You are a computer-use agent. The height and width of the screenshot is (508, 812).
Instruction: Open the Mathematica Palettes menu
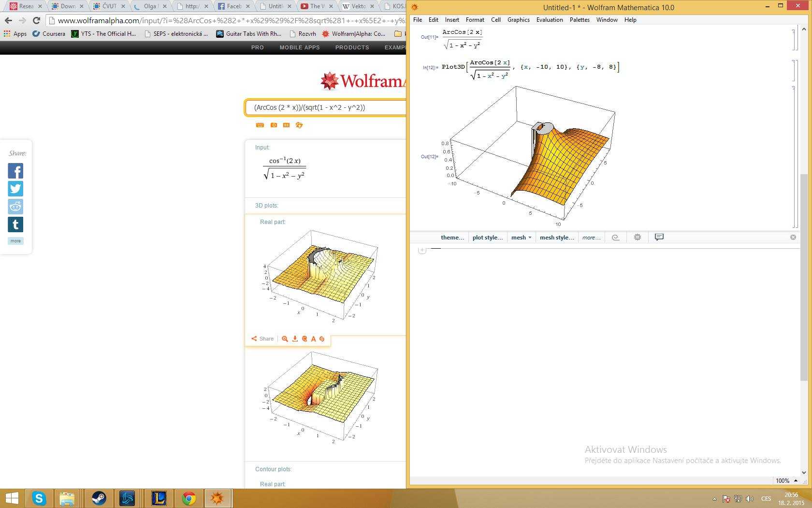[580, 20]
